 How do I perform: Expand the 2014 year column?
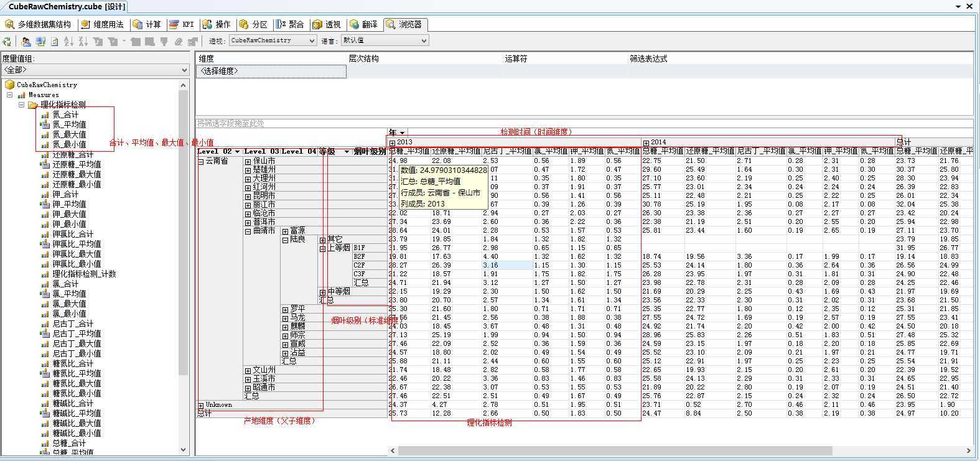coord(646,142)
